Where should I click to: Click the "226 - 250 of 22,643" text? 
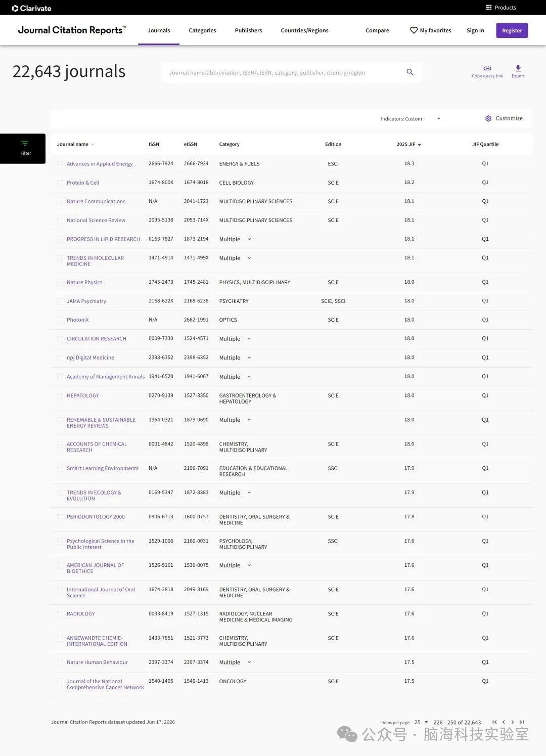click(457, 722)
